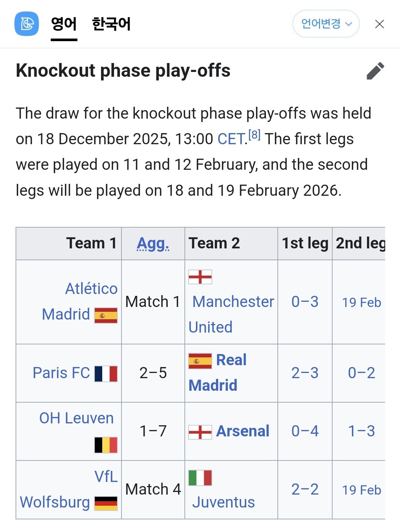This screenshot has width=400, height=532.
Task: Click the Germany flag beside Wolfsburg
Action: pos(106,503)
